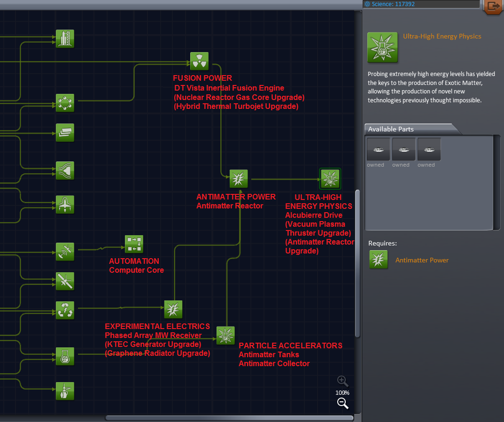The width and height of the screenshot is (504, 422).
Task: Click the horizontal scrollbar at the bottom
Action: (230, 417)
